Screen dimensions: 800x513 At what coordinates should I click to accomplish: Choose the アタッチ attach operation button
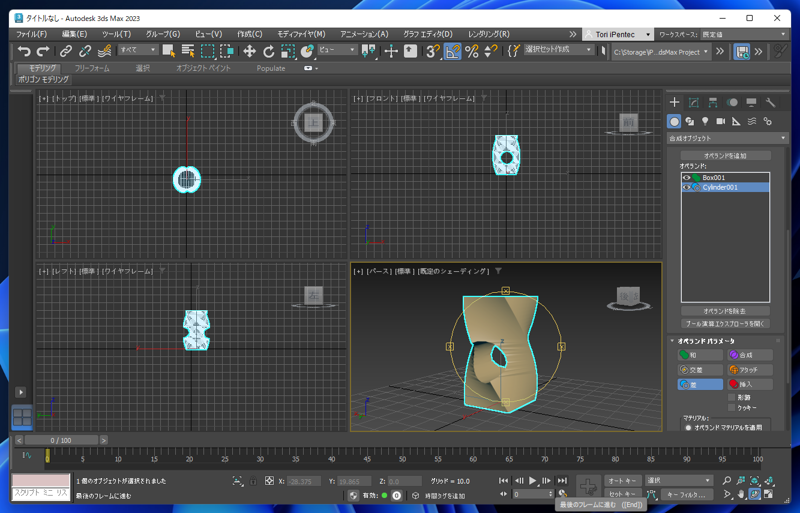pyautogui.click(x=750, y=370)
